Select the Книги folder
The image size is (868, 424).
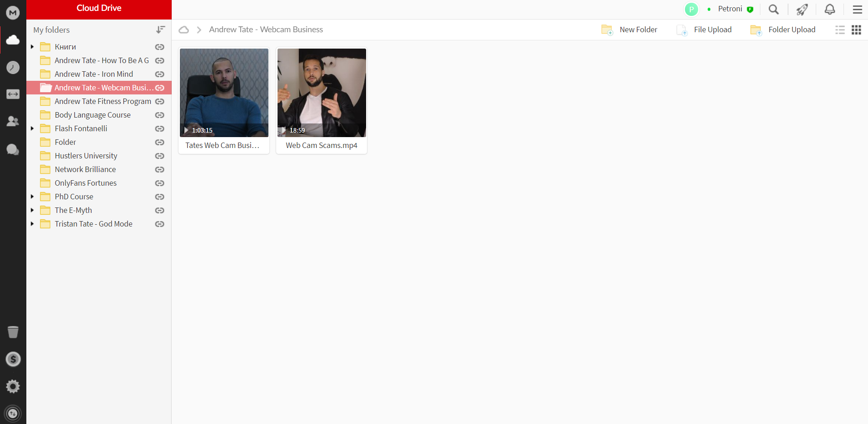(x=99, y=47)
